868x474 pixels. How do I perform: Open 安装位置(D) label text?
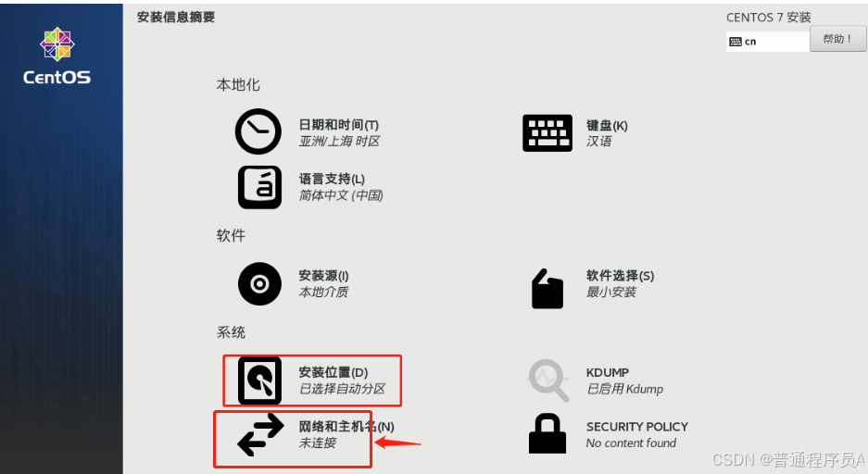coord(333,372)
